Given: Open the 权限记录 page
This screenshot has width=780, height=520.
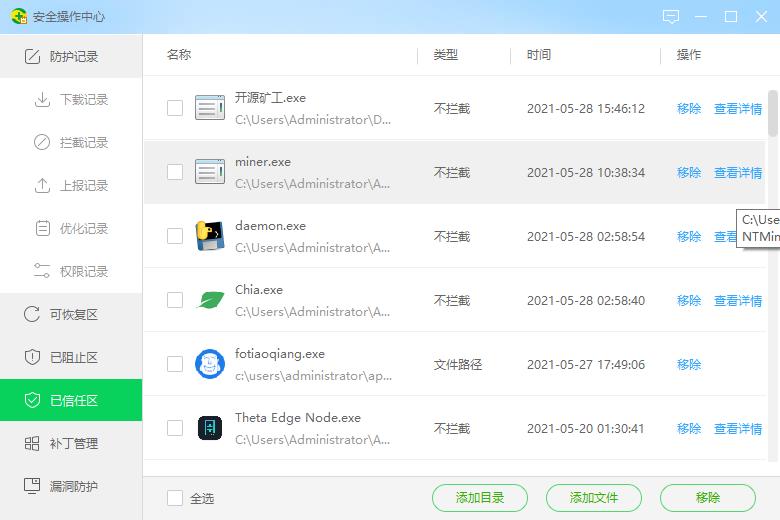Looking at the screenshot, I should click(71, 271).
